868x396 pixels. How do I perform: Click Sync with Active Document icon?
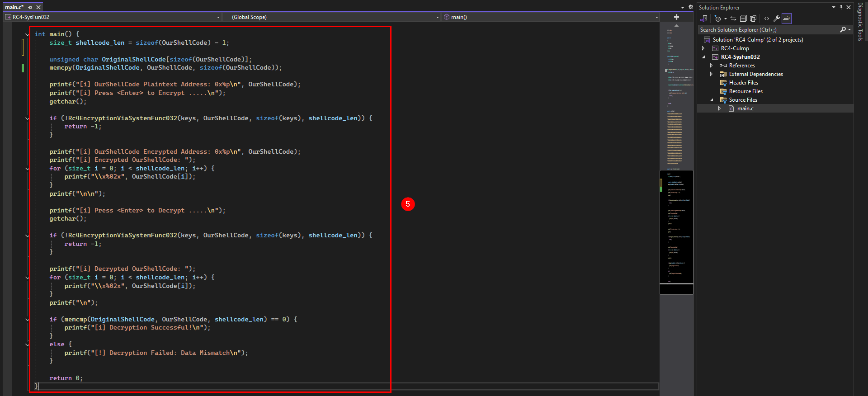(733, 19)
